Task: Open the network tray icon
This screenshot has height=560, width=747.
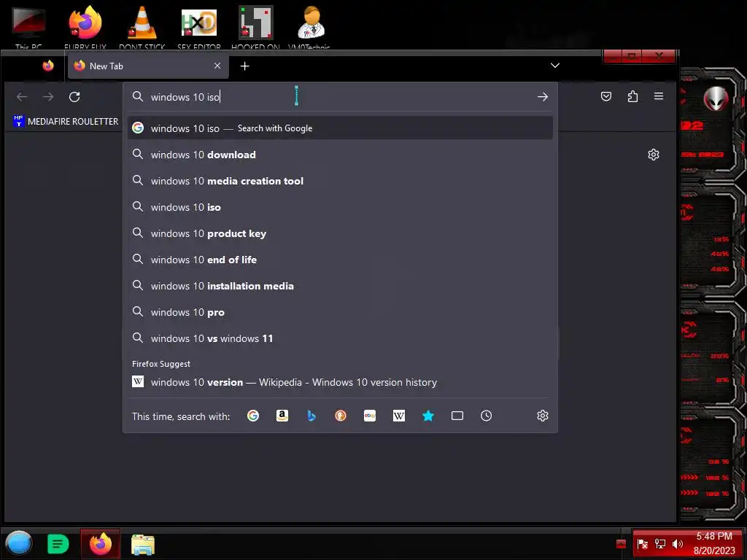Action: [659, 543]
